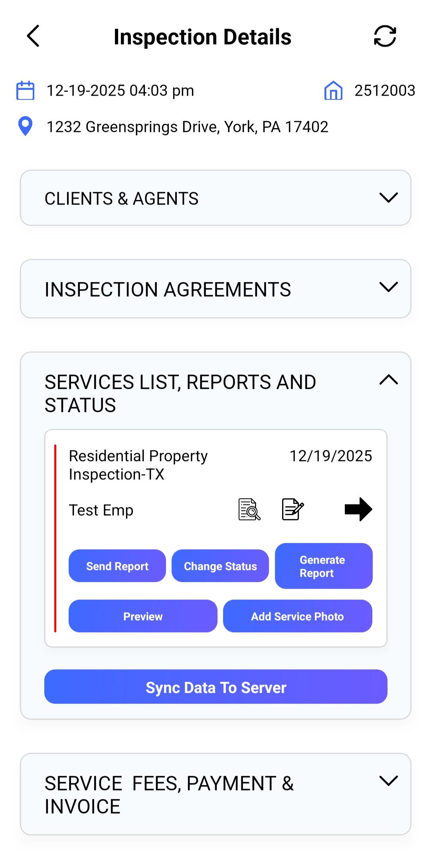Click the refresh sync icon

(x=385, y=36)
